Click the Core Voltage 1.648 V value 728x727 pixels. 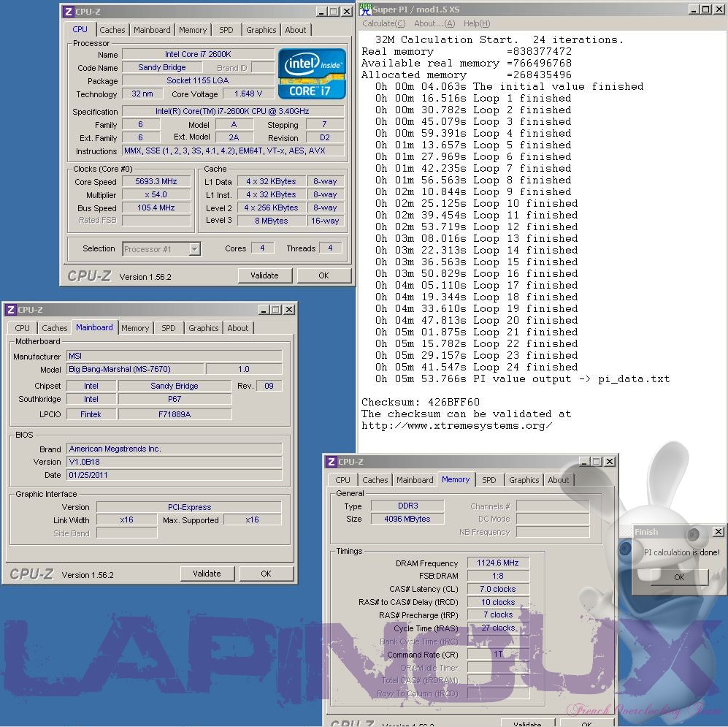click(248, 94)
